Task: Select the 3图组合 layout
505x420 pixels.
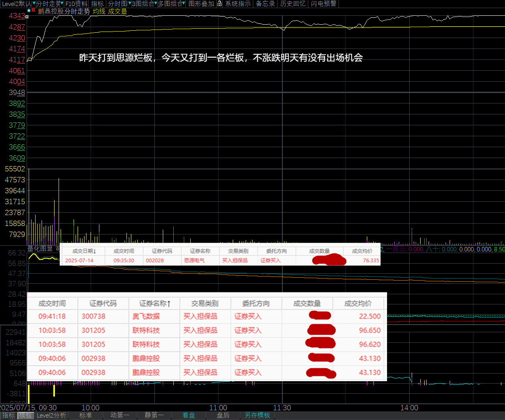Action: [x=143, y=4]
